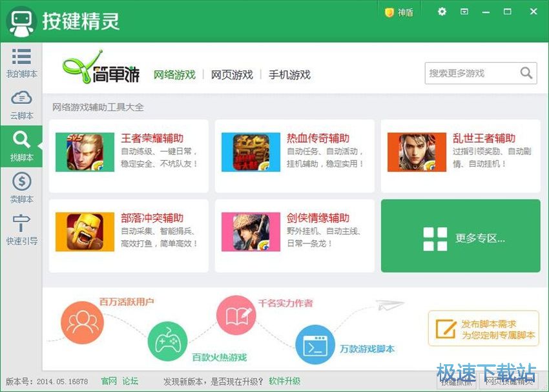
Task: Close the 按键精灵 window
Action: click(533, 12)
